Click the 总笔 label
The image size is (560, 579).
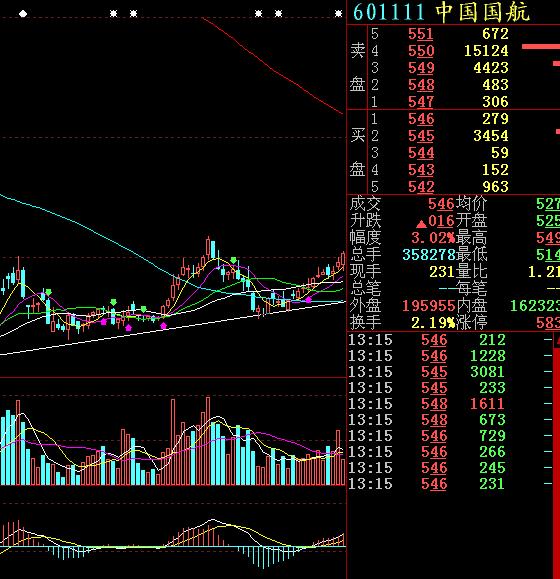[x=365, y=289]
